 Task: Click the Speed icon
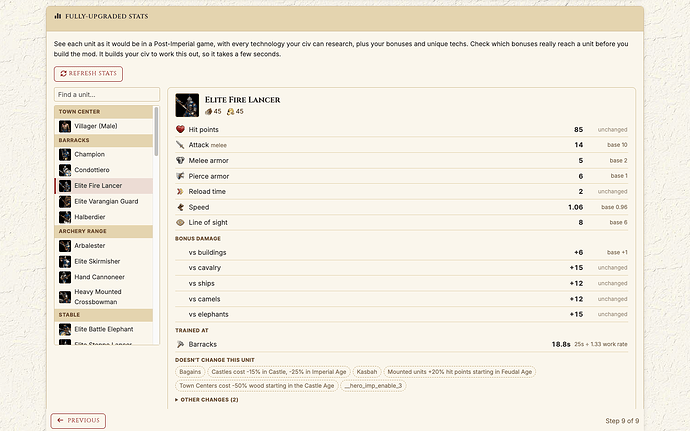180,207
